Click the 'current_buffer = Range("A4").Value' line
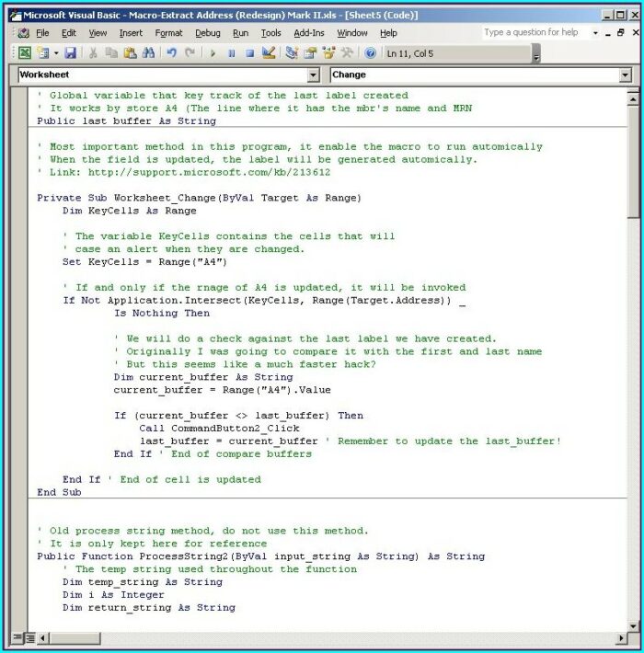Screen dimensions: 644x653 pyautogui.click(x=222, y=390)
